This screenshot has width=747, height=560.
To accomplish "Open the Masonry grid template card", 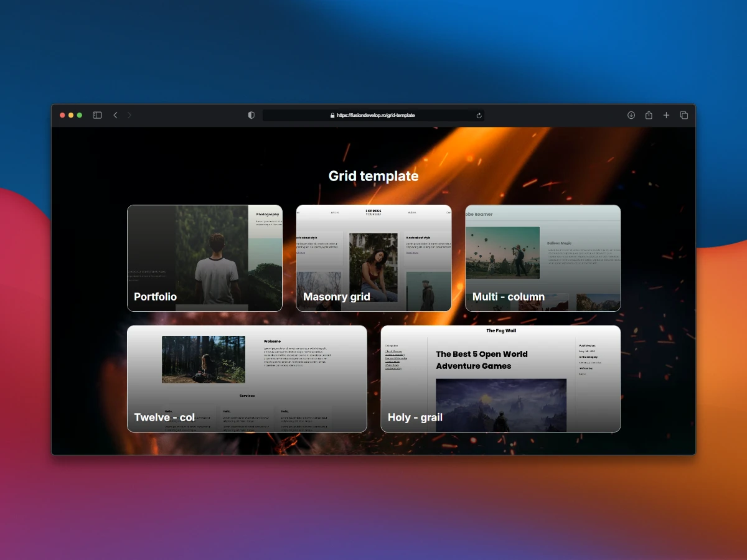I will coord(374,258).
